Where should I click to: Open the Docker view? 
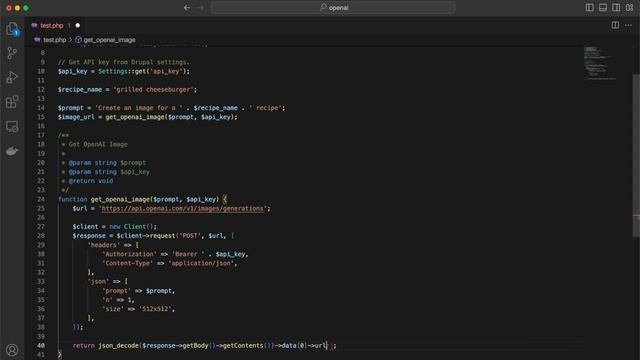[12, 151]
